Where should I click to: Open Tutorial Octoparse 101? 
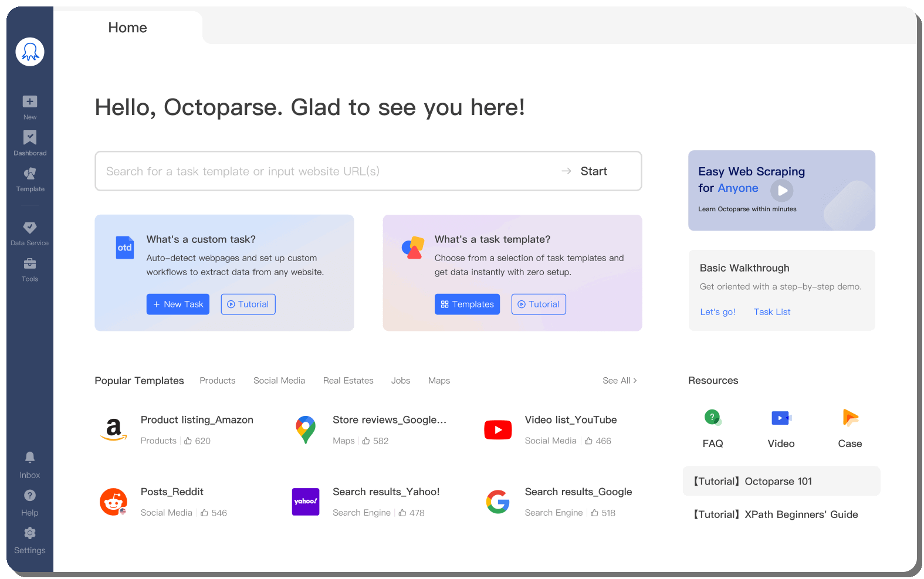(781, 482)
